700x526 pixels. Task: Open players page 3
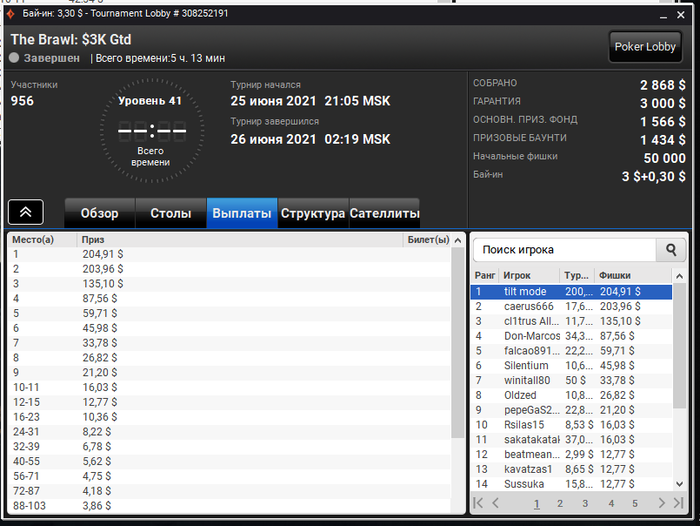click(585, 504)
